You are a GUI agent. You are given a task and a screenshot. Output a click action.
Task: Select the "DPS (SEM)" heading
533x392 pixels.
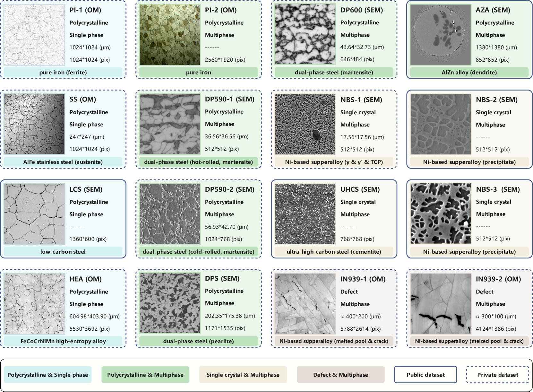[222, 278]
